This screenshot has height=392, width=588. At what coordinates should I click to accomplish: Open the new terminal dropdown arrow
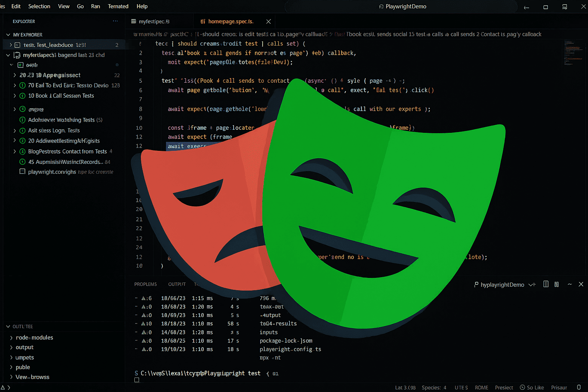[x=532, y=284]
